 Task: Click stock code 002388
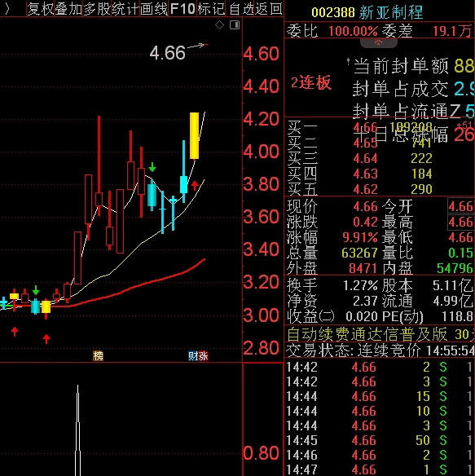pos(333,12)
